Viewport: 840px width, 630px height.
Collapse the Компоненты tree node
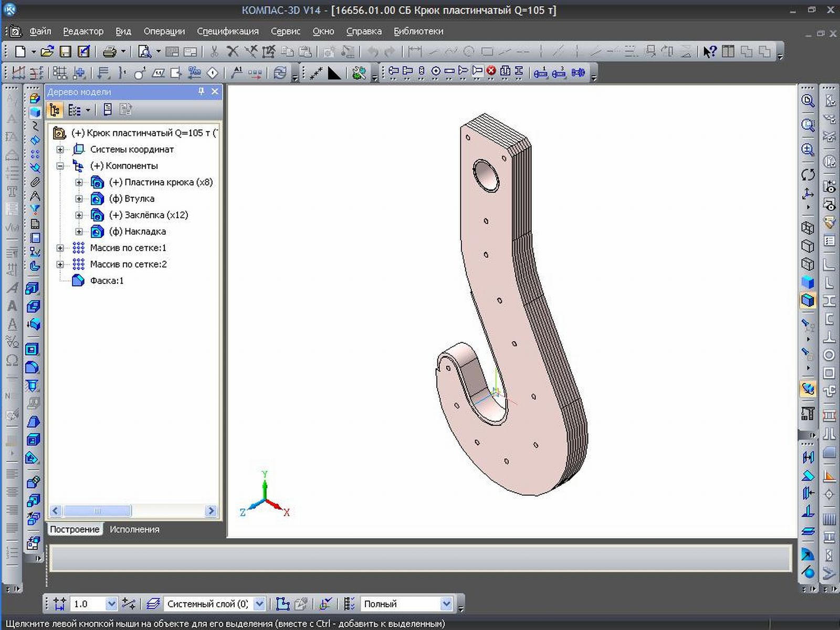[x=60, y=166]
